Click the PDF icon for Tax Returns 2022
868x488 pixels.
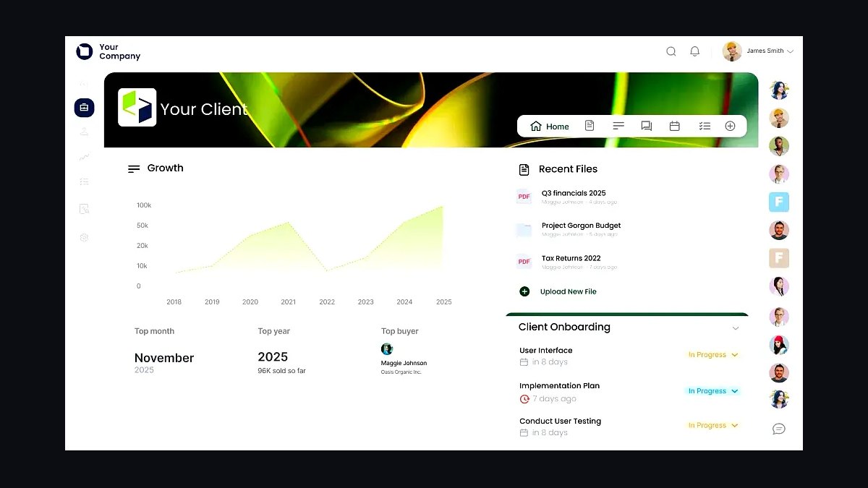pos(524,262)
